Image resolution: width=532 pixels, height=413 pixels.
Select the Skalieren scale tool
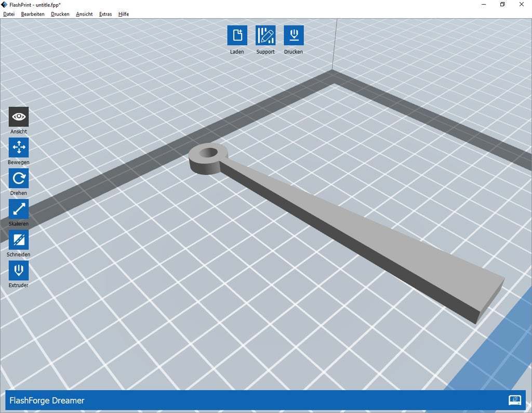(x=19, y=209)
